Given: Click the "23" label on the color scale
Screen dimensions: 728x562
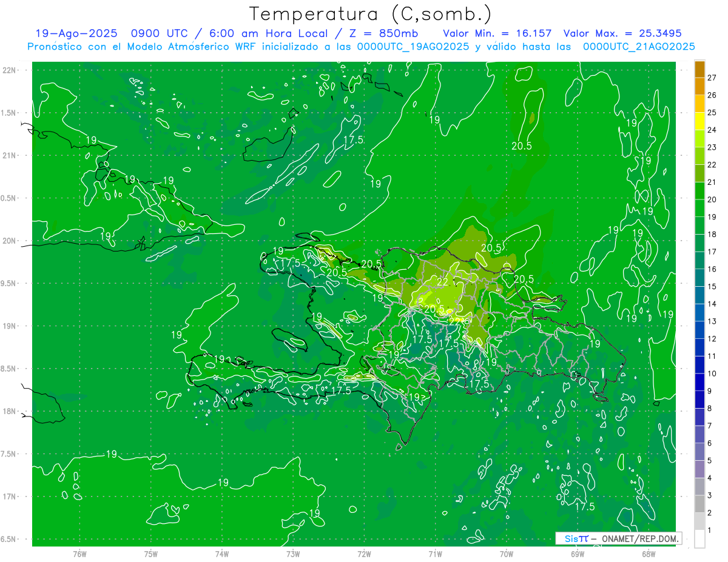Looking at the screenshot, I should [712, 147].
